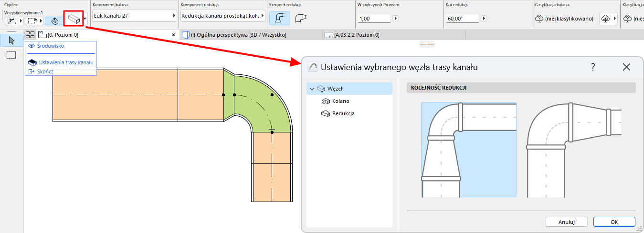Click the 'OK' button
The width and height of the screenshot is (644, 233).
pos(614,222)
